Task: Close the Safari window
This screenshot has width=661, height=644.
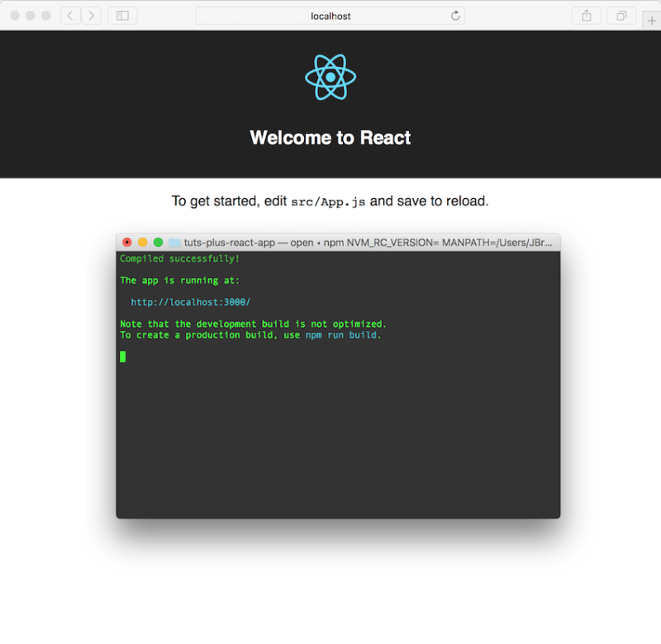Action: coord(15,16)
